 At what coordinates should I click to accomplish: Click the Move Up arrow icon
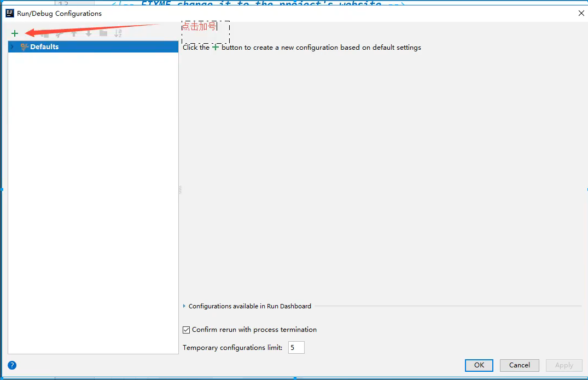point(74,34)
